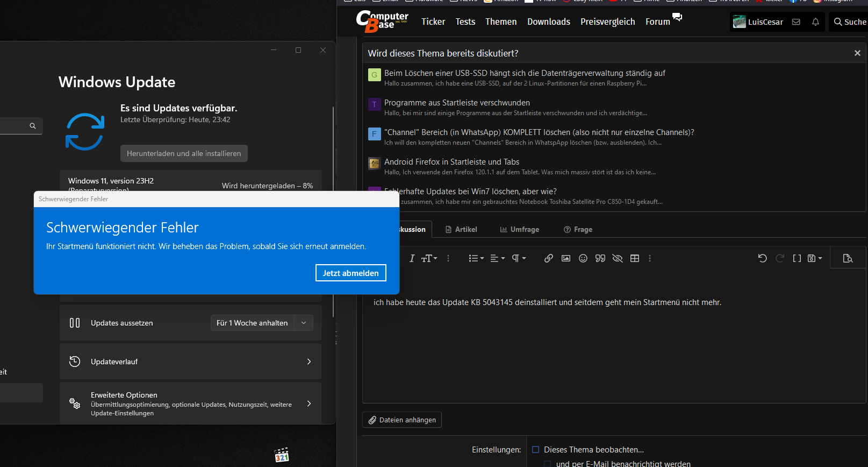Open the font size dropdown in editor
The image size is (868, 467).
(429, 258)
